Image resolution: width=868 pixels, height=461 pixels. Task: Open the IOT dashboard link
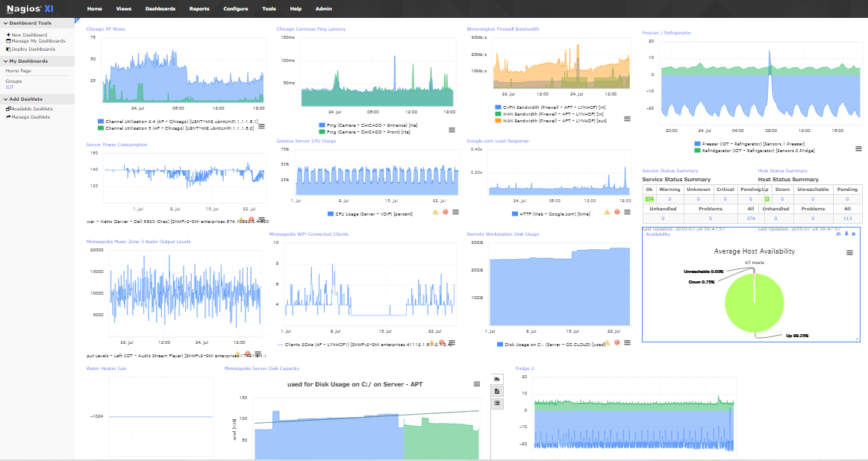pos(9,87)
